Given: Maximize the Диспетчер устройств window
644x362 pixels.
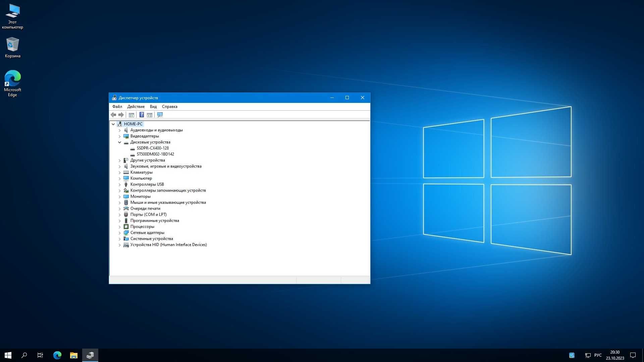Looking at the screenshot, I should pyautogui.click(x=347, y=98).
